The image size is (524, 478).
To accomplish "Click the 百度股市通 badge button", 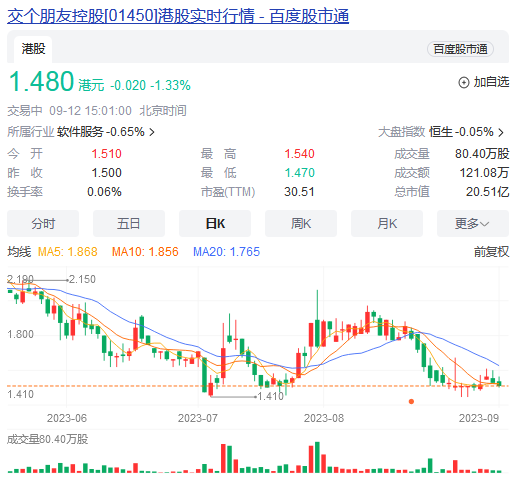I will click(460, 49).
